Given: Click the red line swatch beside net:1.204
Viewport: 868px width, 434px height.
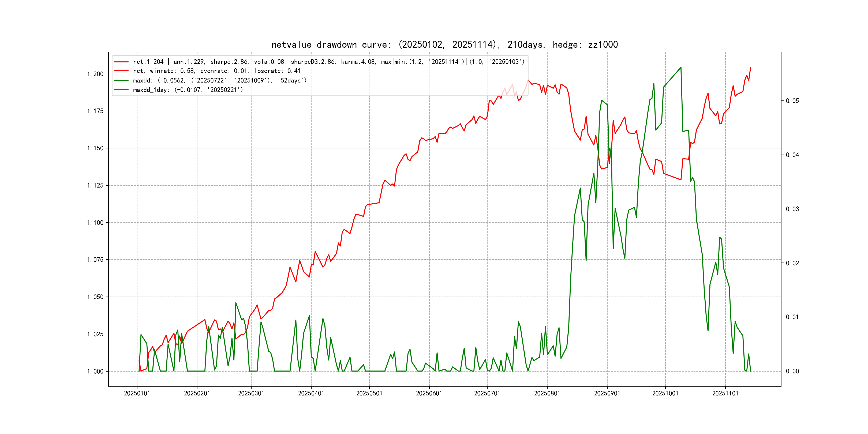Looking at the screenshot, I should click(x=121, y=62).
